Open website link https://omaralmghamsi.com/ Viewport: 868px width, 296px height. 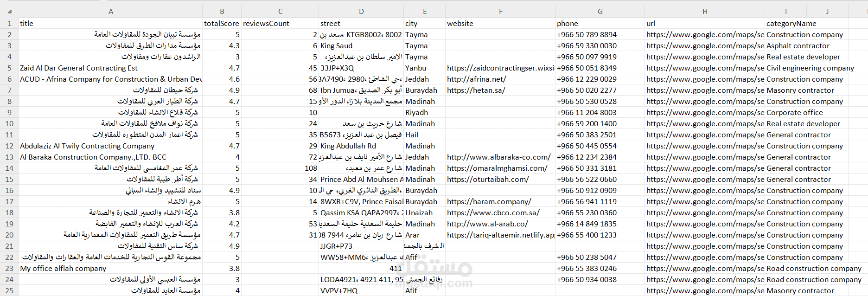point(497,168)
